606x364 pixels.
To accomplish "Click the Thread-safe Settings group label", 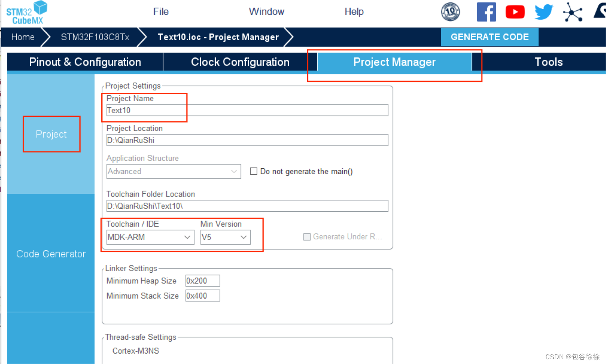I will (x=140, y=337).
